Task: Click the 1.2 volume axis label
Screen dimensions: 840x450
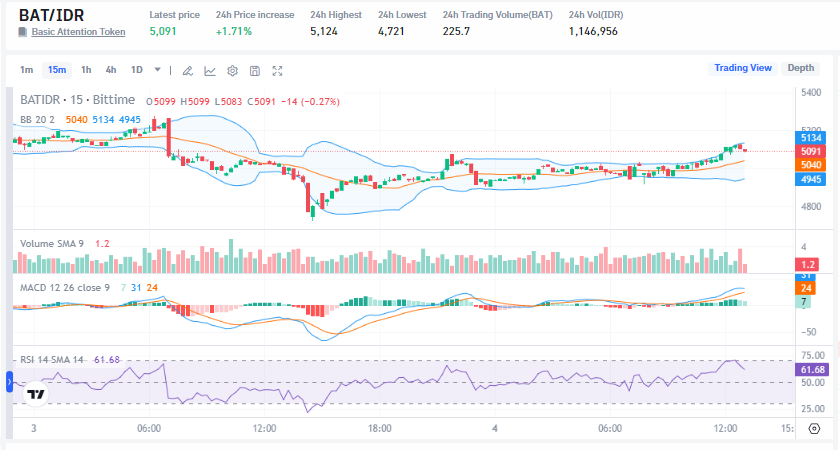Action: 808,264
